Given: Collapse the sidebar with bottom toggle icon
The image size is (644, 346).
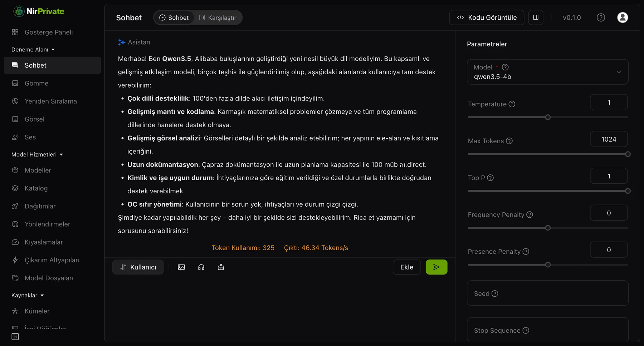Looking at the screenshot, I should coord(15,337).
